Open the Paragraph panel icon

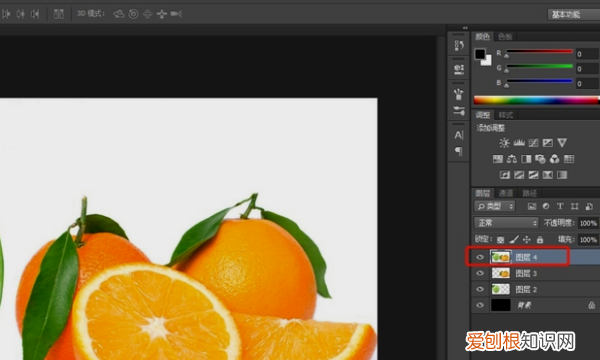(x=459, y=151)
